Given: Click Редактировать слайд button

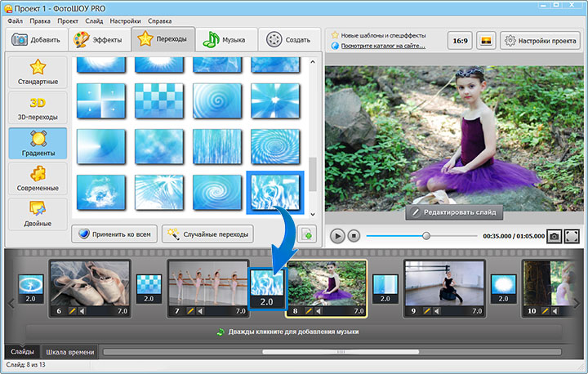Looking at the screenshot, I should click(454, 212).
